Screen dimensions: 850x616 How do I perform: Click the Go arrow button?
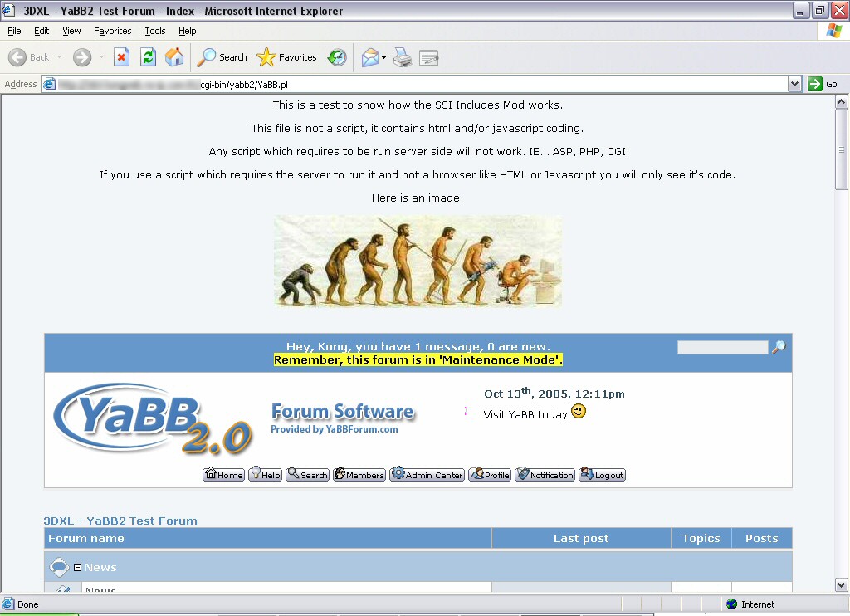pyautogui.click(x=823, y=84)
